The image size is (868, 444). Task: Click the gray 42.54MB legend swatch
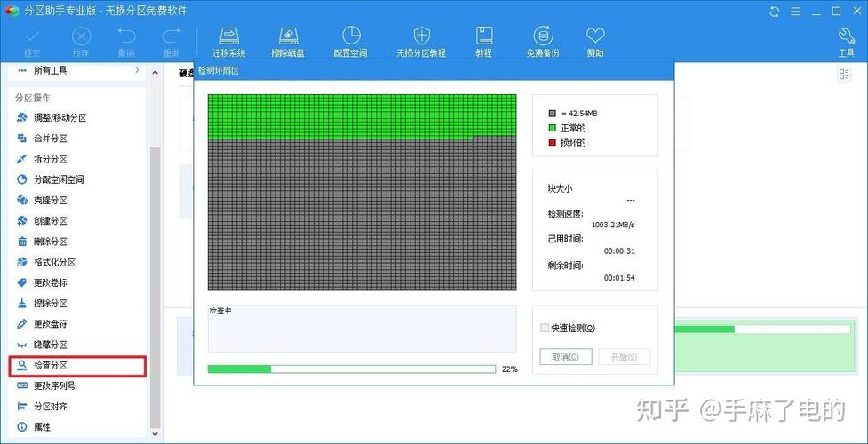pyautogui.click(x=552, y=114)
